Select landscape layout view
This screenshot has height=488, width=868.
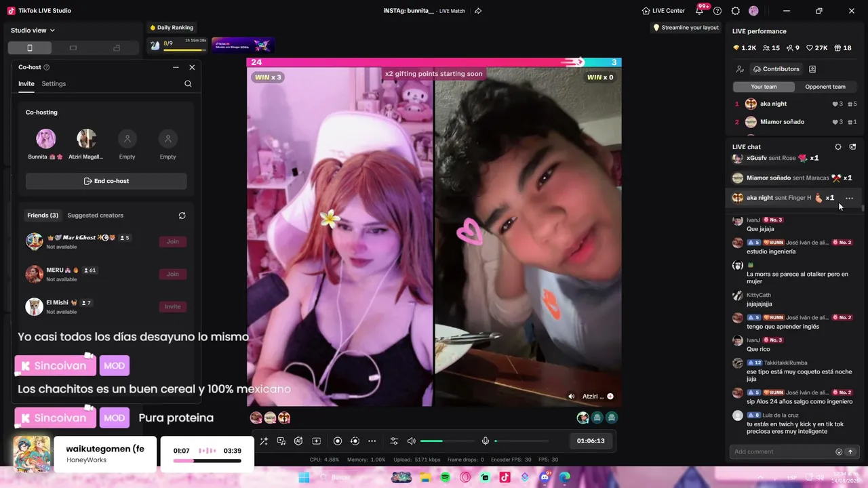[73, 48]
